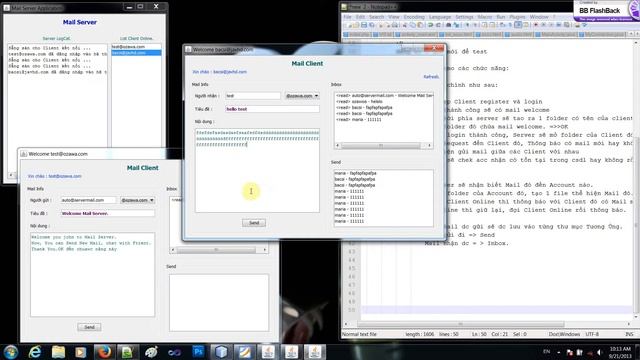Click the red Record macro icon in Notepad++
Screen dimensions: 640x360
click(536, 25)
